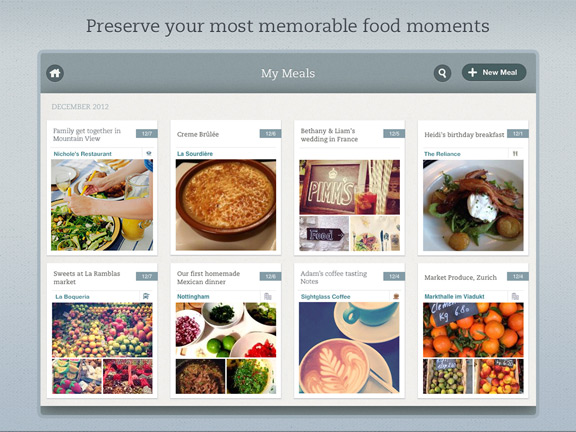
Task: Click the building icon beside Markthalle im Viadukt
Action: 515,296
